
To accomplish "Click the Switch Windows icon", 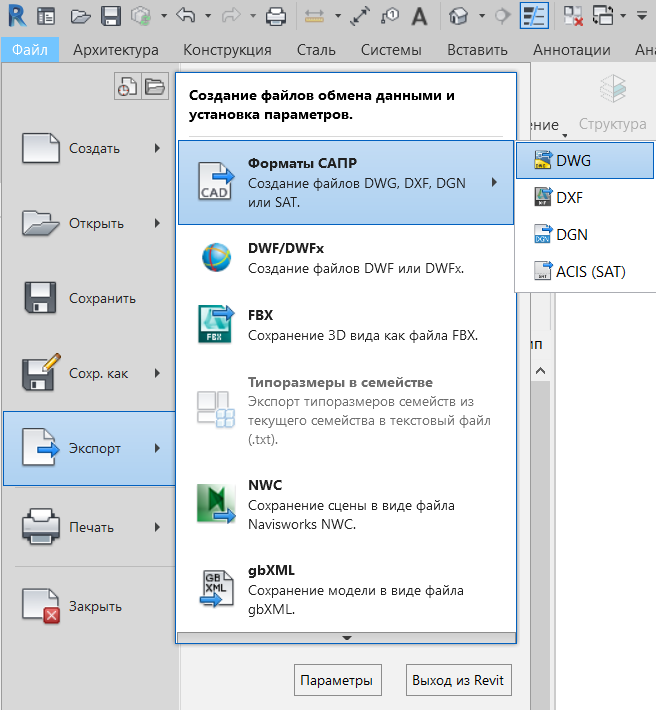I will point(603,16).
